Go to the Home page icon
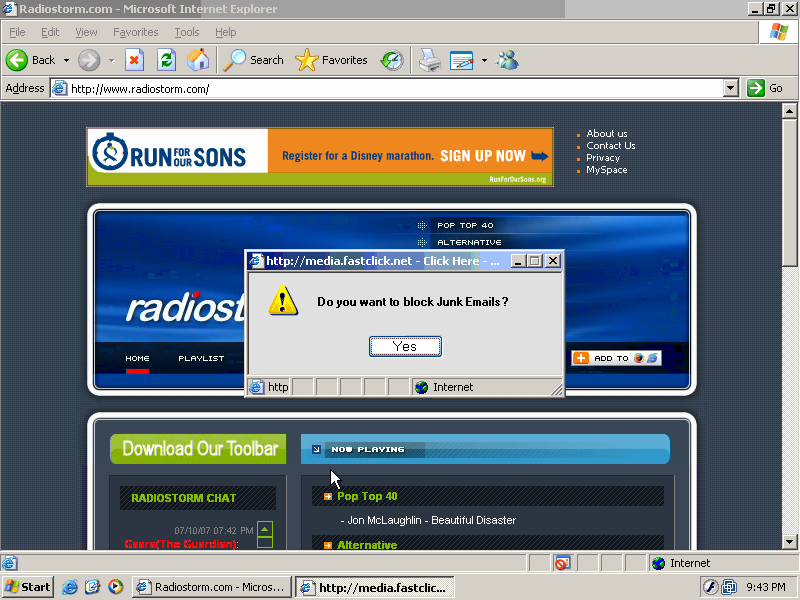Screen dimensions: 800x600 198,60
